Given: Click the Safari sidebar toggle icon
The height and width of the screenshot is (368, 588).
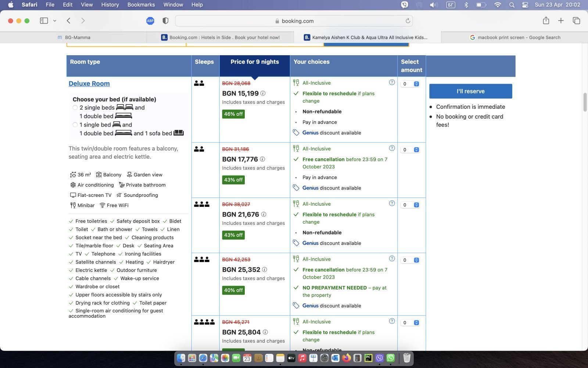Looking at the screenshot, I should [x=44, y=21].
